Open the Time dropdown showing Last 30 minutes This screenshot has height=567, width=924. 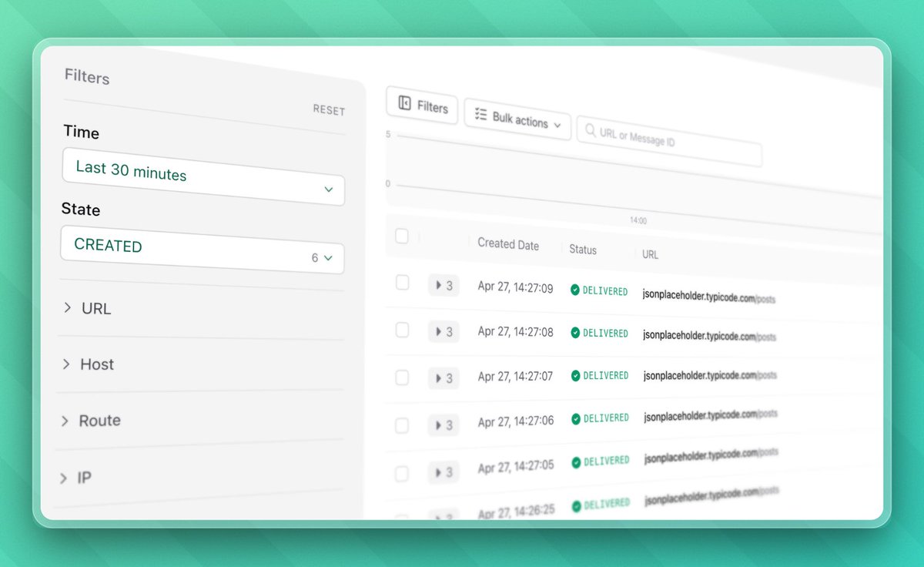coord(203,176)
